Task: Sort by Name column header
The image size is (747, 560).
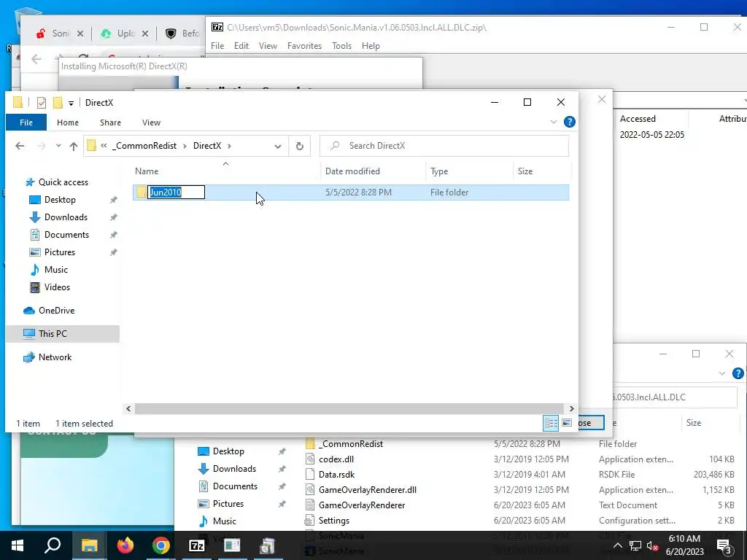Action: pyautogui.click(x=226, y=171)
